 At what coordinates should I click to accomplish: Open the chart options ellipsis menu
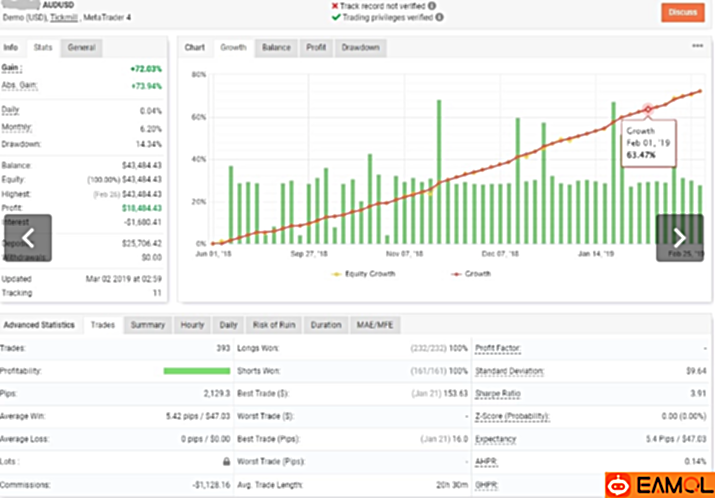pos(697,46)
